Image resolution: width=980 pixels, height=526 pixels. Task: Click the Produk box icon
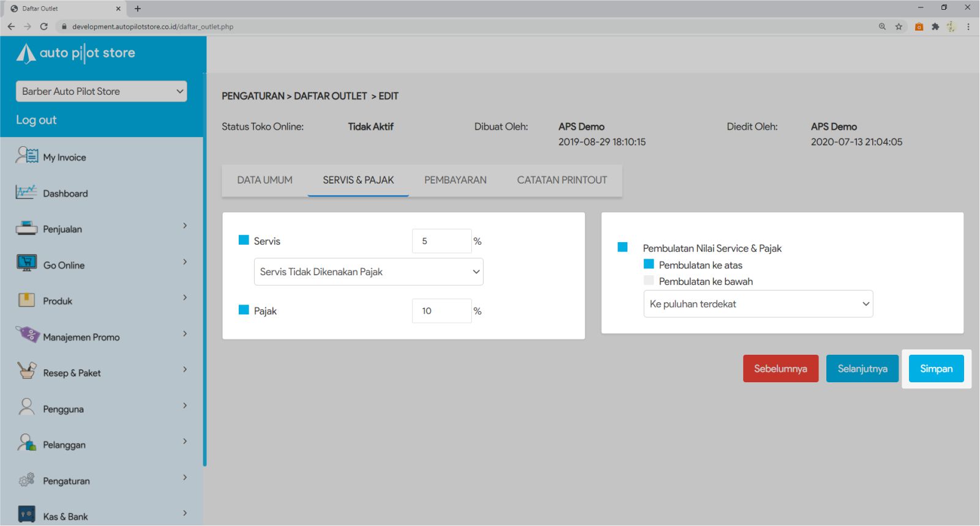[26, 300]
